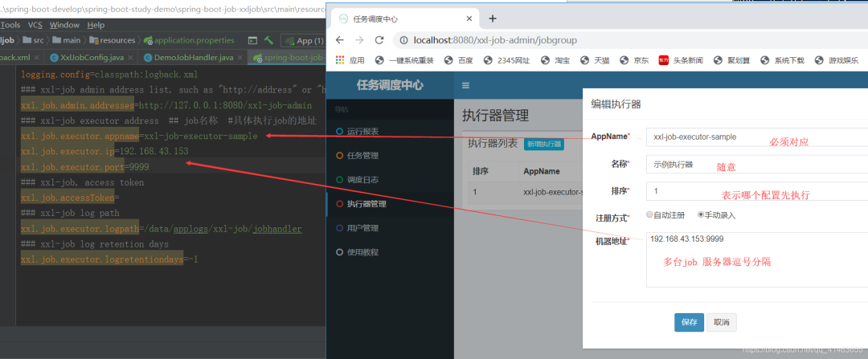Click the 机器地址 text area
Viewport: 868px width, 359px height.
757,260
